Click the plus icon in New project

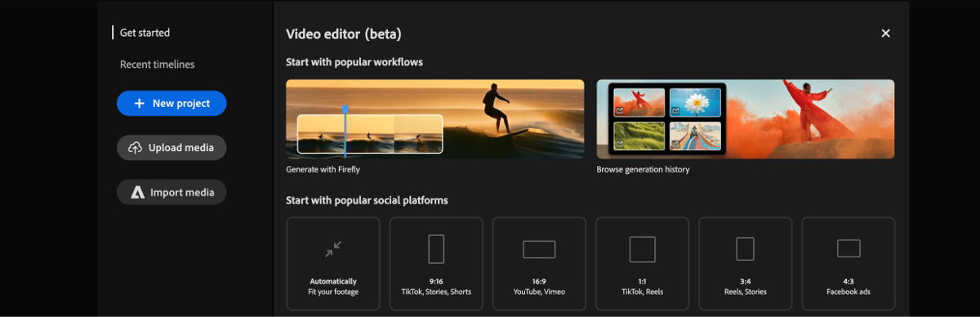(139, 103)
